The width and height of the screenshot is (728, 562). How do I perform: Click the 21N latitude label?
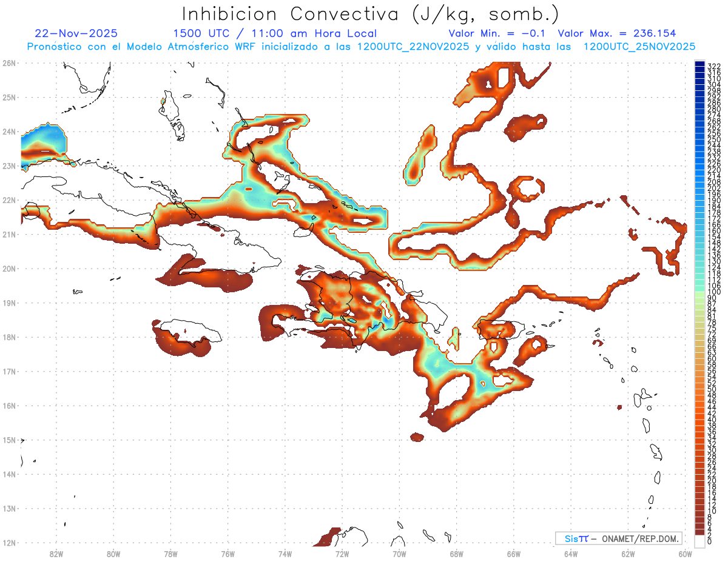click(8, 234)
